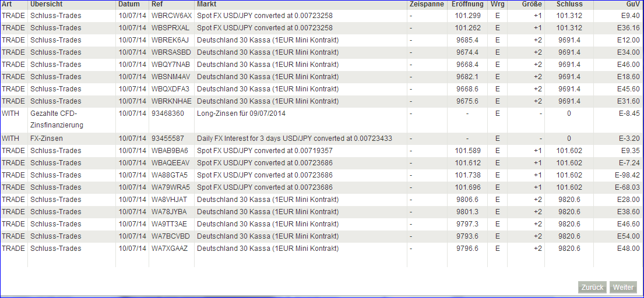Click the Datum column header
644x298 pixels.
pyautogui.click(x=128, y=4)
